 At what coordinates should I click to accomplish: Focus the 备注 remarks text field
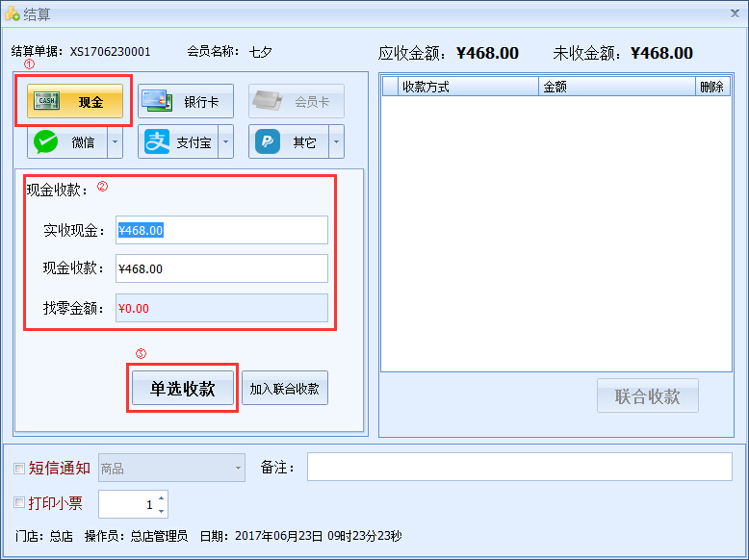click(519, 467)
